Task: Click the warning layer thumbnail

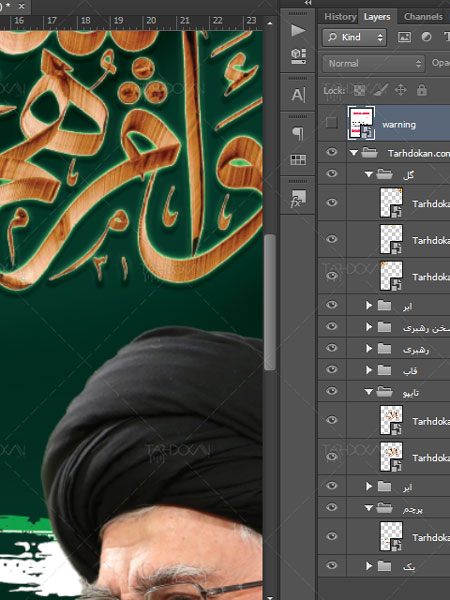Action: (361, 122)
